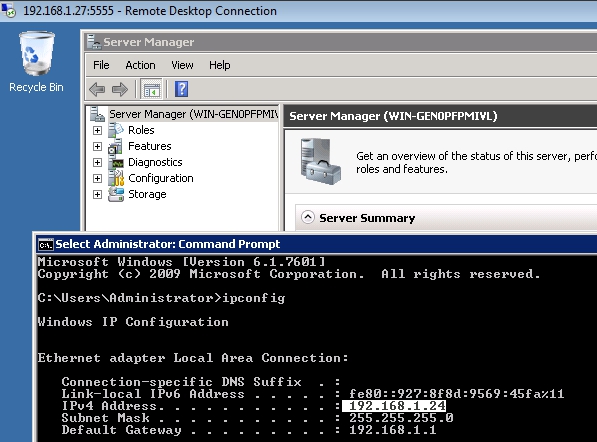Click the Ethernet adapter Local Area Connection line

point(193,358)
